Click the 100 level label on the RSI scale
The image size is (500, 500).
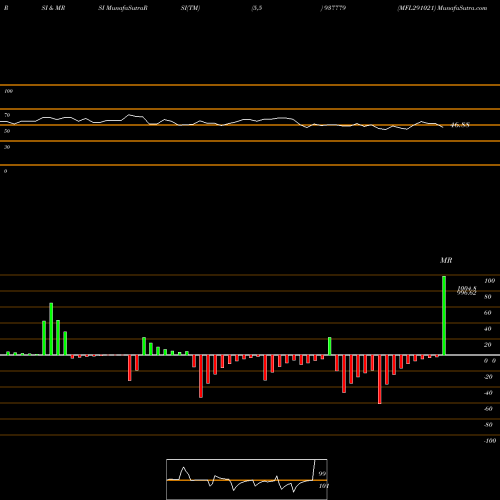coord(8,91)
